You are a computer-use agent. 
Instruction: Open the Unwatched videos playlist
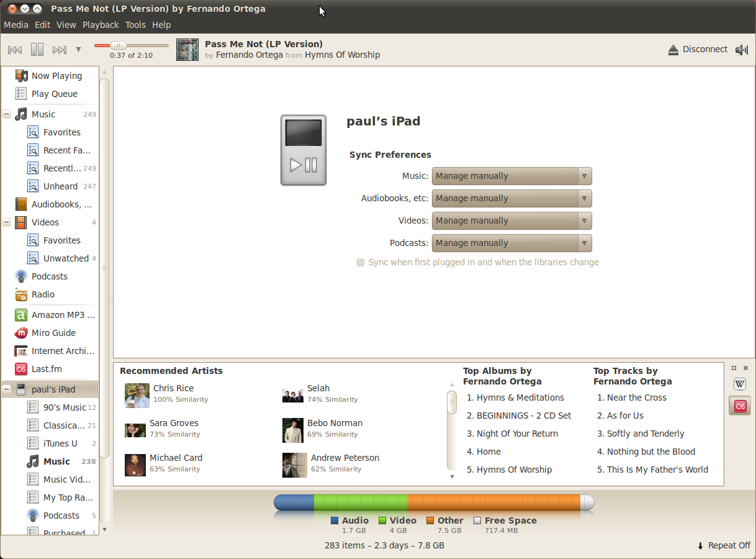[50, 258]
